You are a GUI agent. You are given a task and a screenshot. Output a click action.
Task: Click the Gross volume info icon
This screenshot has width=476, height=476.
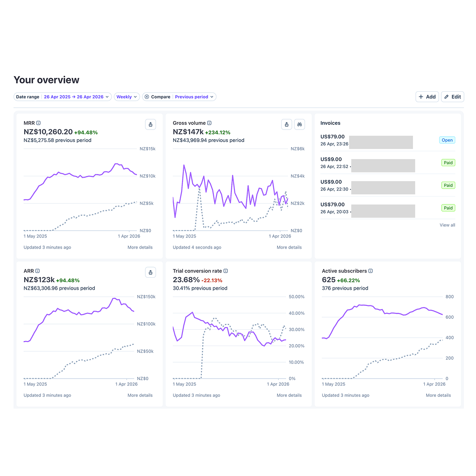tap(209, 123)
